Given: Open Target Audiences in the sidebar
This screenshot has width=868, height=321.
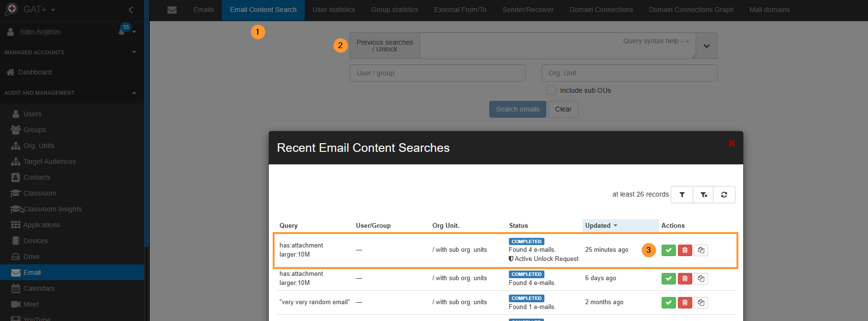Looking at the screenshot, I should coord(72,161).
